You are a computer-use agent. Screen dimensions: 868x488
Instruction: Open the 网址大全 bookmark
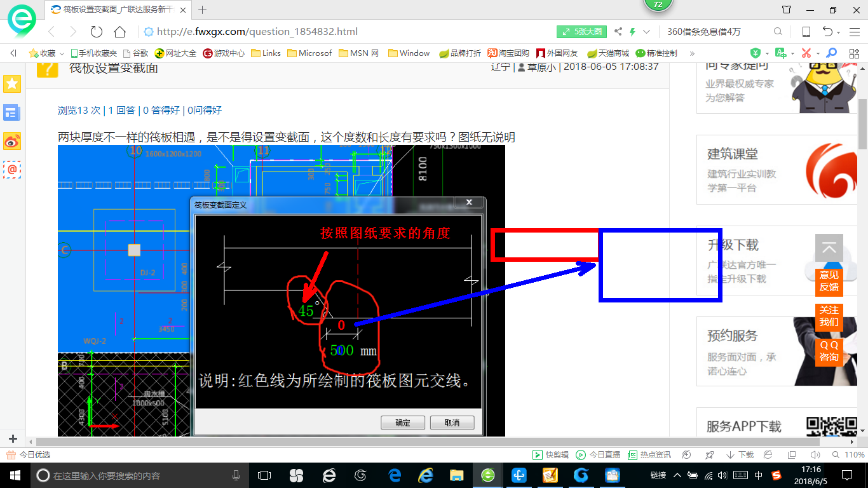tap(175, 53)
